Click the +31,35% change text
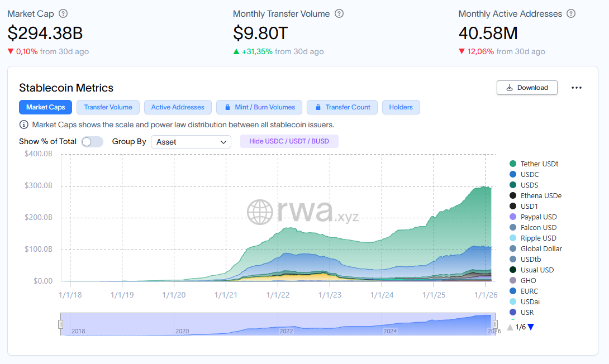This screenshot has height=364, width=609. [x=257, y=51]
